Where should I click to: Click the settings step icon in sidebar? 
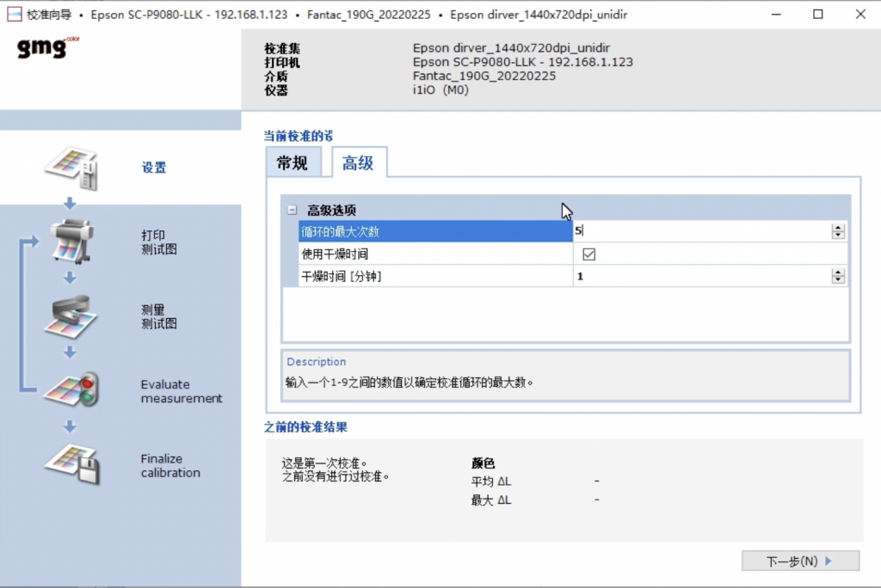pyautogui.click(x=71, y=168)
